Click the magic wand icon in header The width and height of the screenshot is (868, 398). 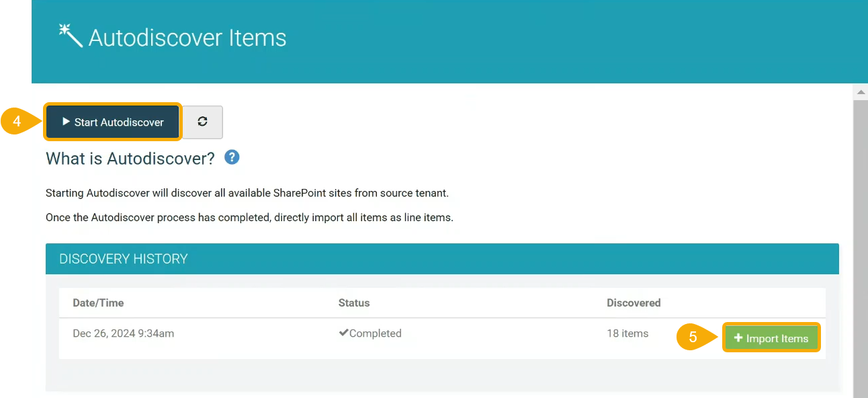coord(71,36)
